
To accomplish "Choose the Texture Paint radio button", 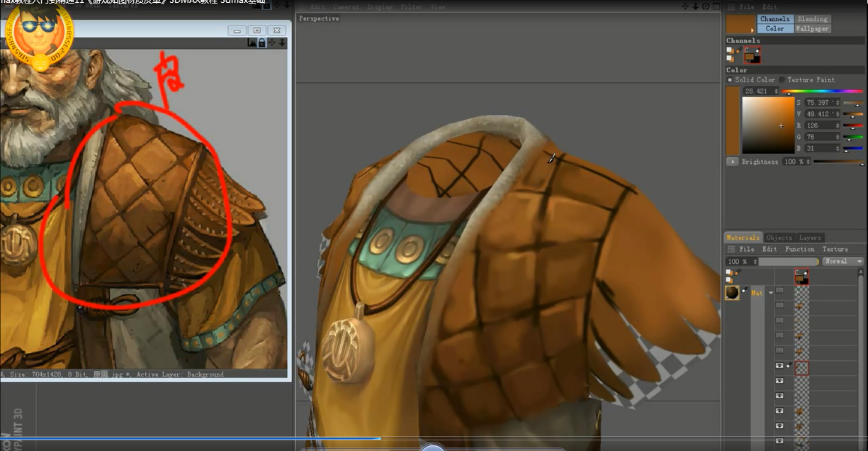I will 782,80.
